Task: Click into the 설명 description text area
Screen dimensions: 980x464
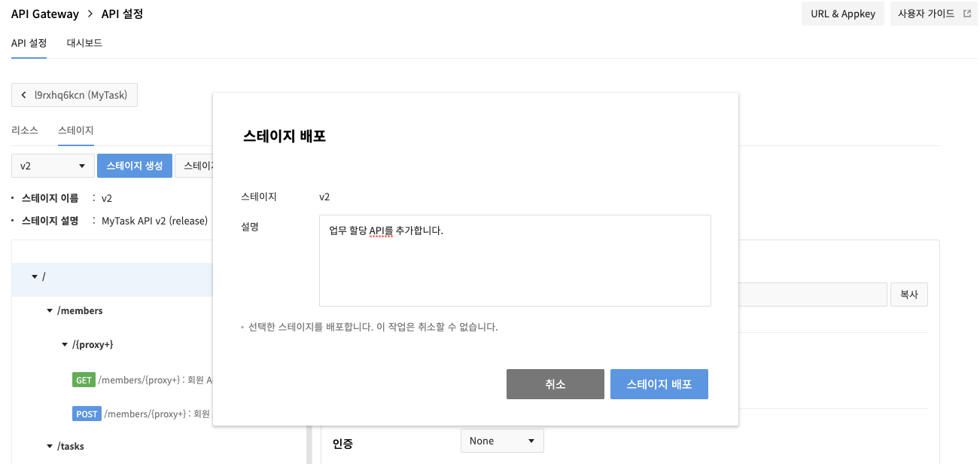Action: (x=515, y=261)
